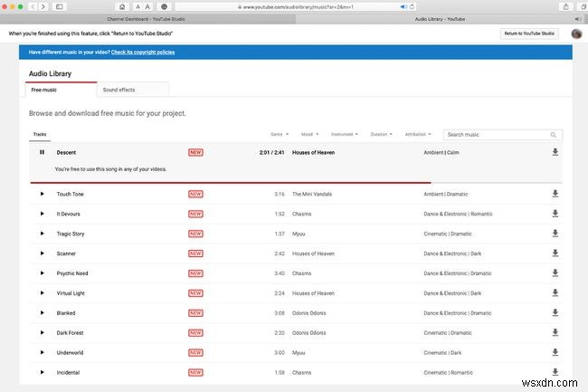588x392 pixels.
Task: Play the Scanner track
Action: coord(42,253)
